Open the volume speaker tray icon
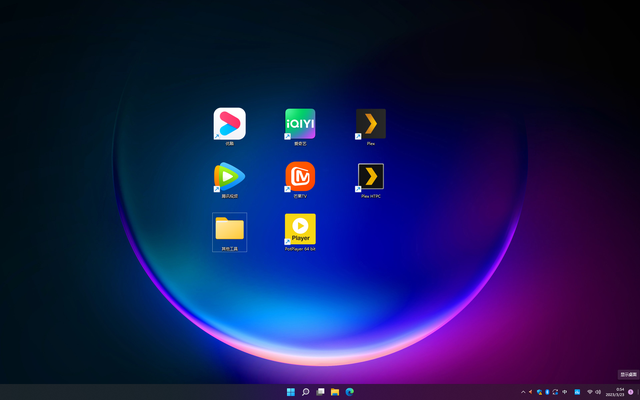Image resolution: width=640 pixels, height=400 pixels. 598,392
